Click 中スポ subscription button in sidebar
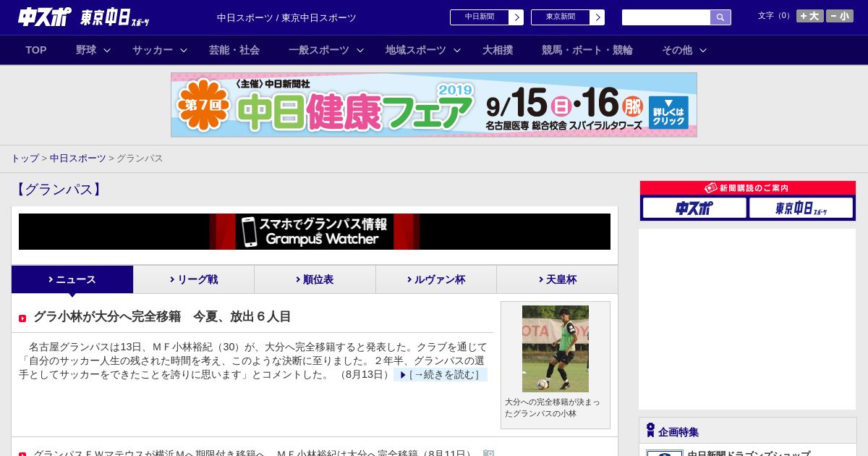The width and height of the screenshot is (868, 456). pyautogui.click(x=694, y=208)
